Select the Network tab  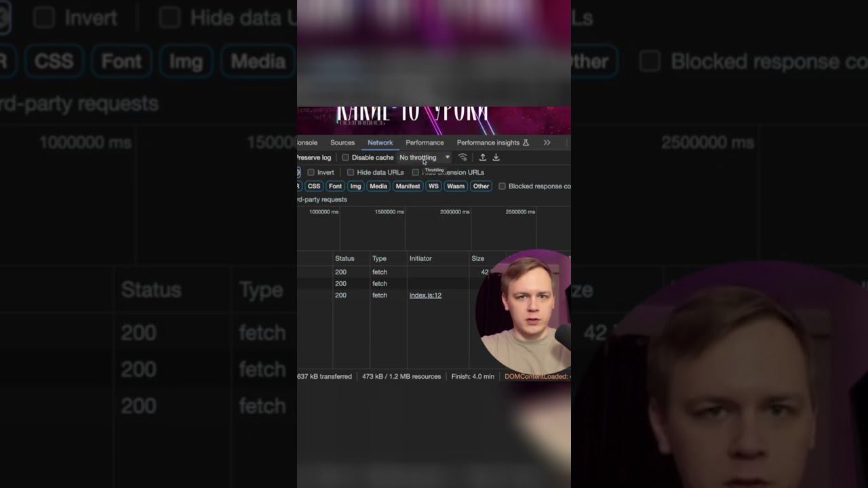[380, 143]
